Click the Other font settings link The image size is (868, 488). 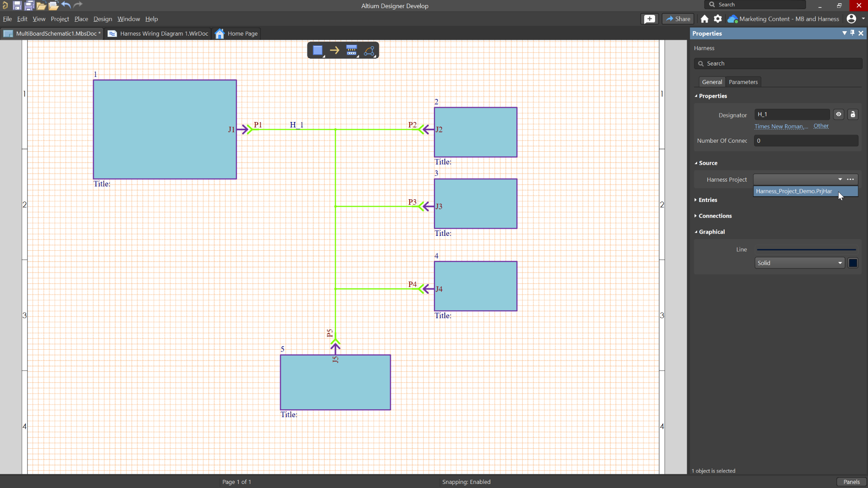821,126
